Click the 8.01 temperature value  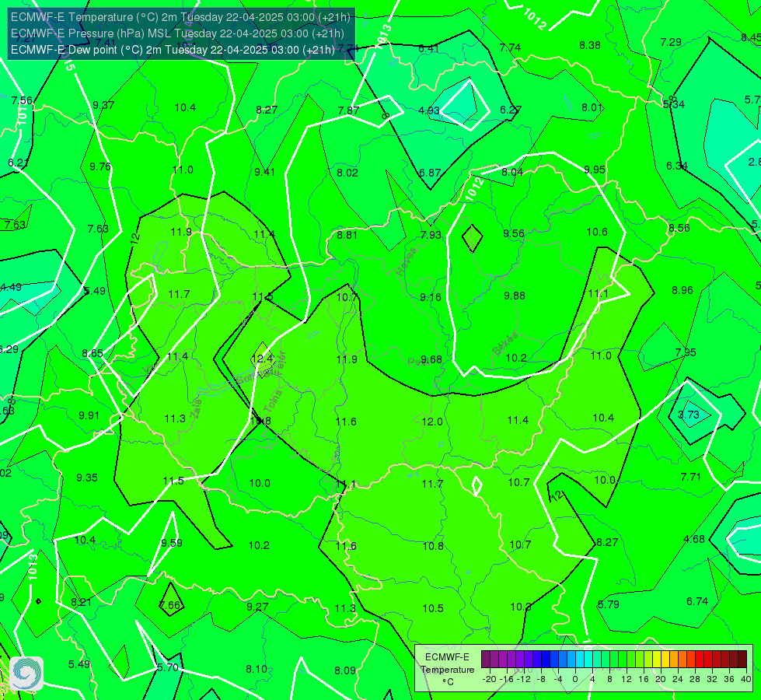pos(592,108)
